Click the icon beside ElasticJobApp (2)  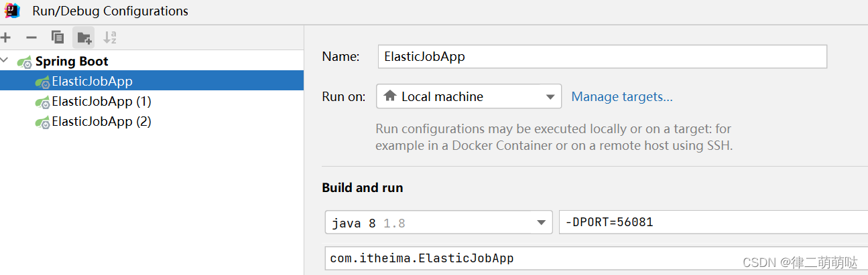point(42,122)
